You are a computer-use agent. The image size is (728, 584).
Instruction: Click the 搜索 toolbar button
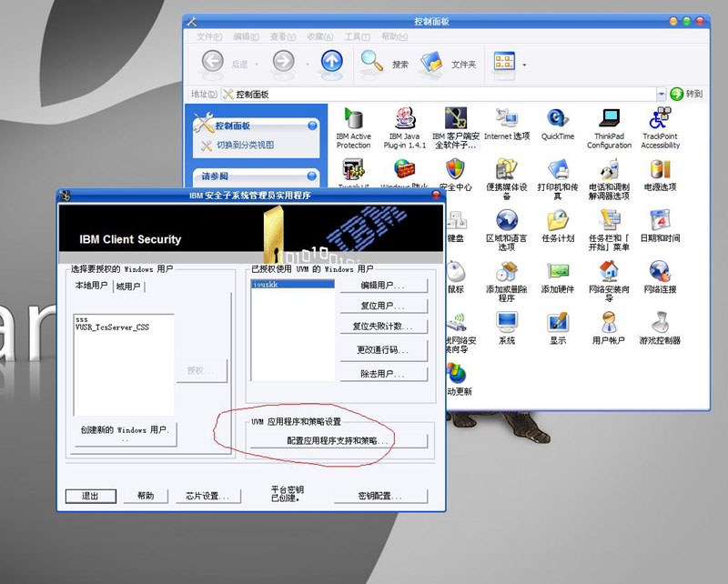(x=385, y=63)
